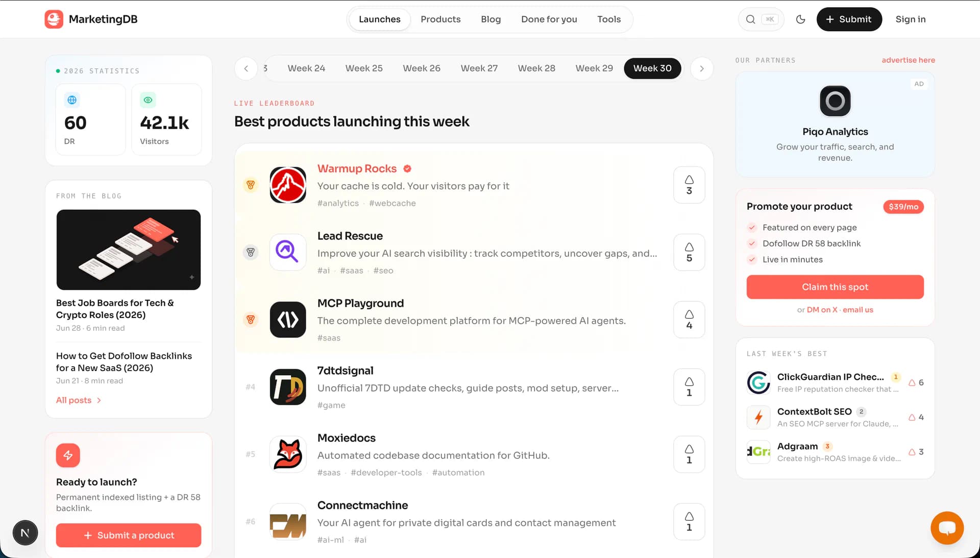Open the Done for you page
The height and width of the screenshot is (558, 980).
(549, 19)
